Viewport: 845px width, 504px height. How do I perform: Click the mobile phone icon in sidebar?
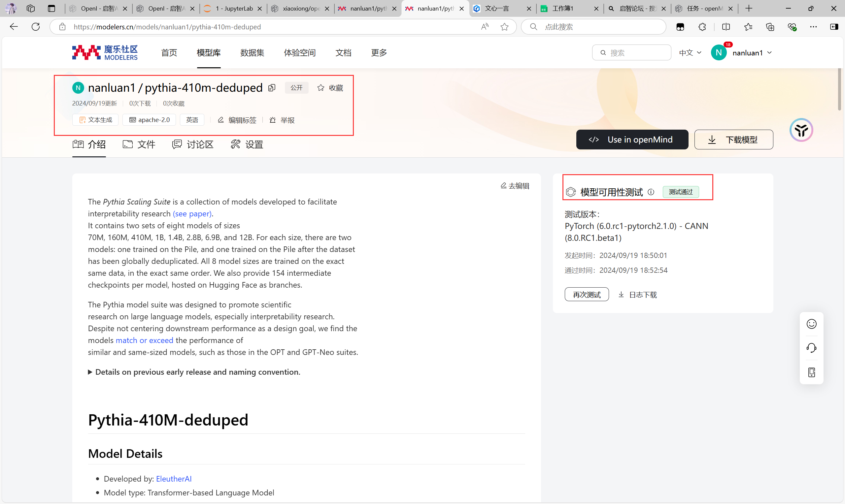(x=811, y=372)
